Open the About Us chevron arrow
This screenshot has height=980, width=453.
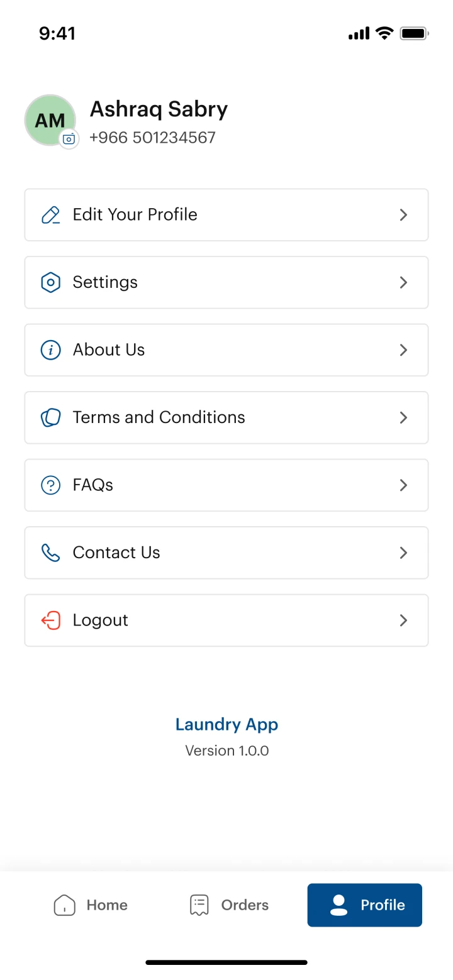tap(404, 350)
